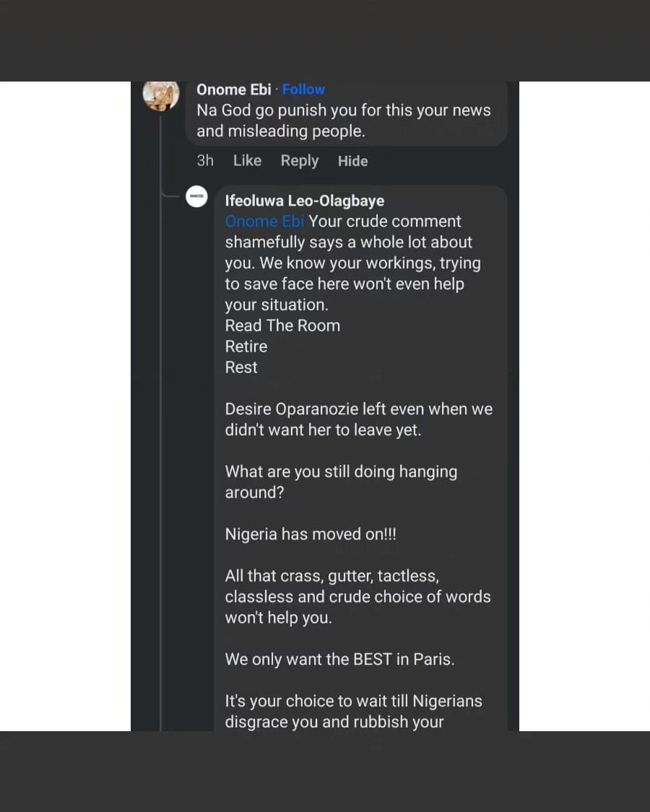Click the "All that crass, gutter" paragraph
650x812 pixels.
tap(357, 597)
